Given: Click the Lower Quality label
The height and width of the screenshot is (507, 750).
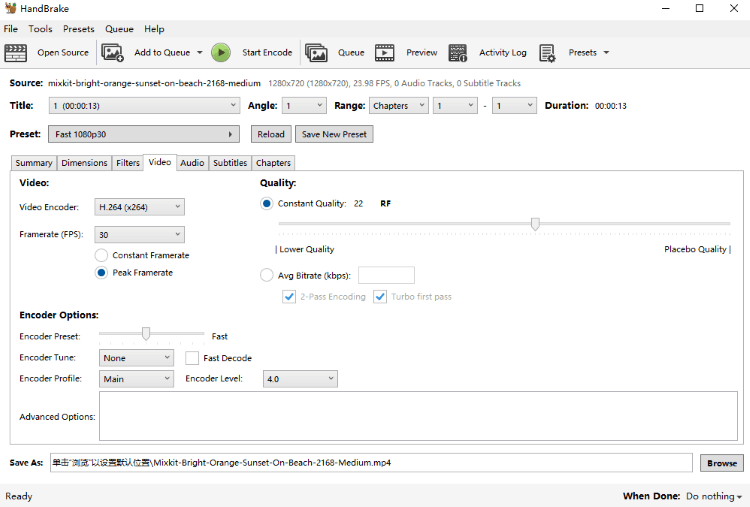Looking at the screenshot, I should pyautogui.click(x=307, y=249).
